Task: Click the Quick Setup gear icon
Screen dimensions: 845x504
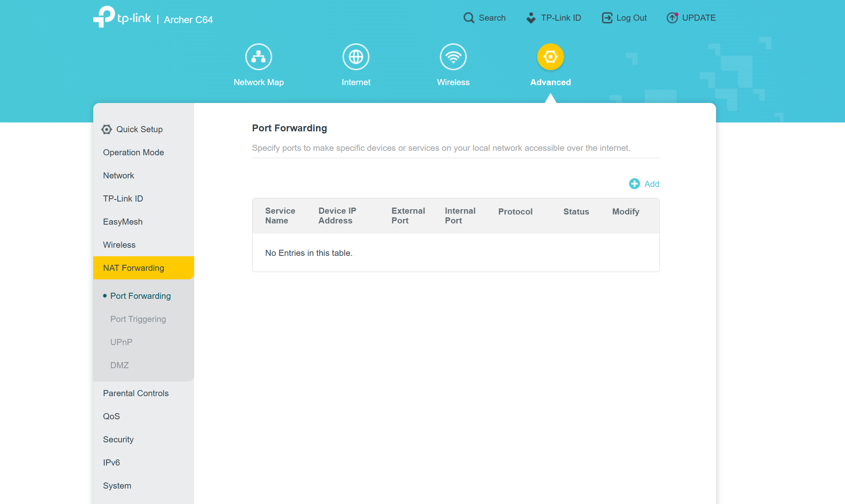Action: 107,129
